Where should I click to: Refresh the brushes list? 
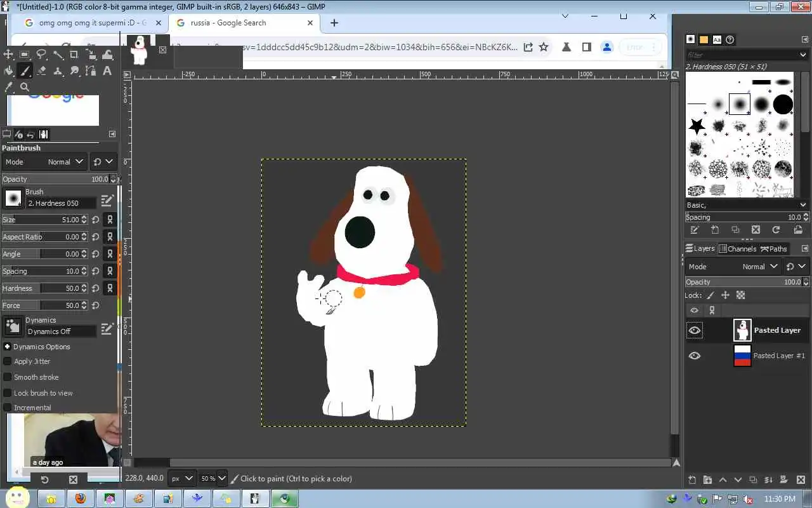[x=776, y=230]
